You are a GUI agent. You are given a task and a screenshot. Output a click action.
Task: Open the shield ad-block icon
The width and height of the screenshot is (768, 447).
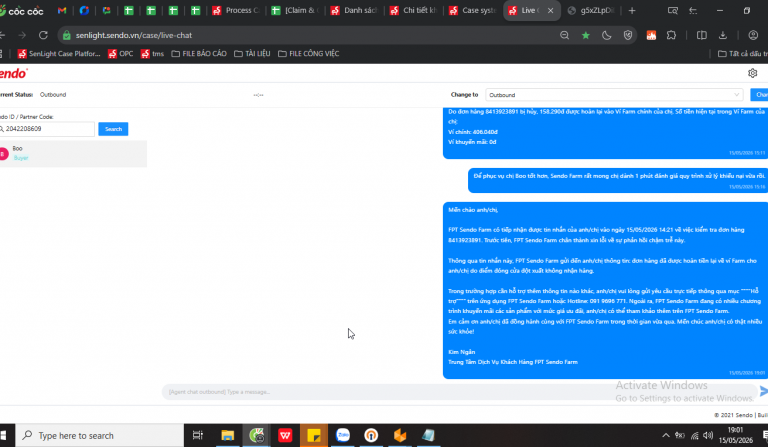click(628, 35)
